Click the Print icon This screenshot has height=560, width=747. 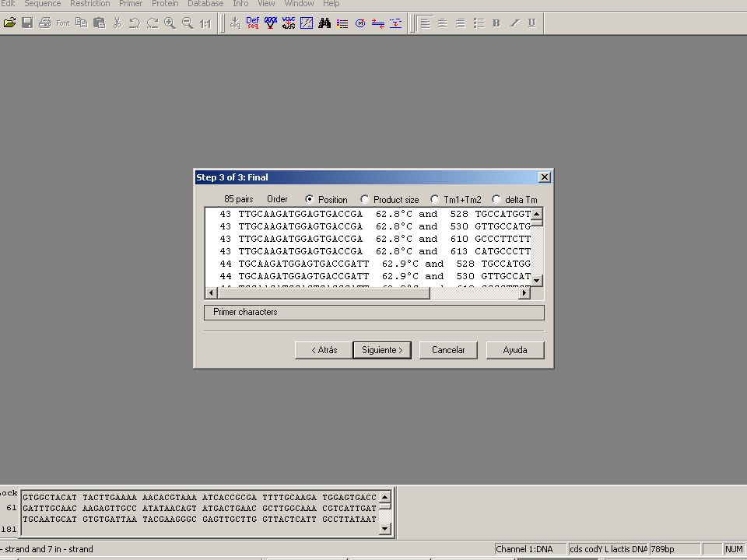(45, 23)
